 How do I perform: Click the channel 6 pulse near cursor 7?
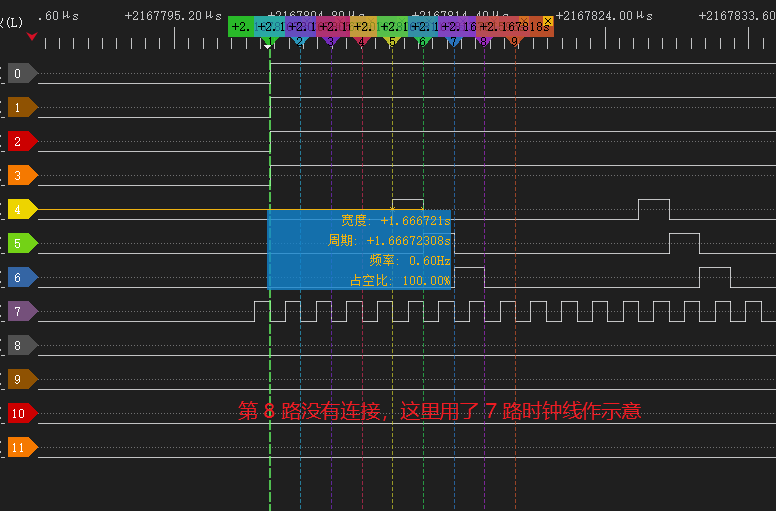coord(469,277)
